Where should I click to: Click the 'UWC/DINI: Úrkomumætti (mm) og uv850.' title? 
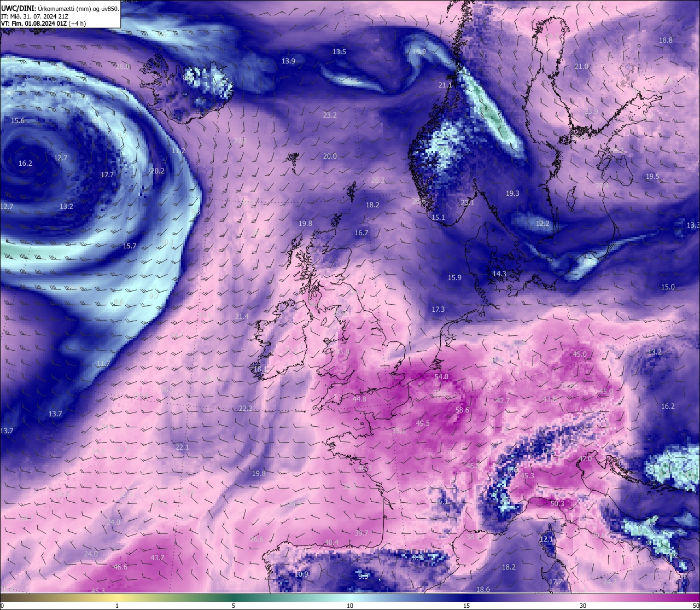(60, 9)
